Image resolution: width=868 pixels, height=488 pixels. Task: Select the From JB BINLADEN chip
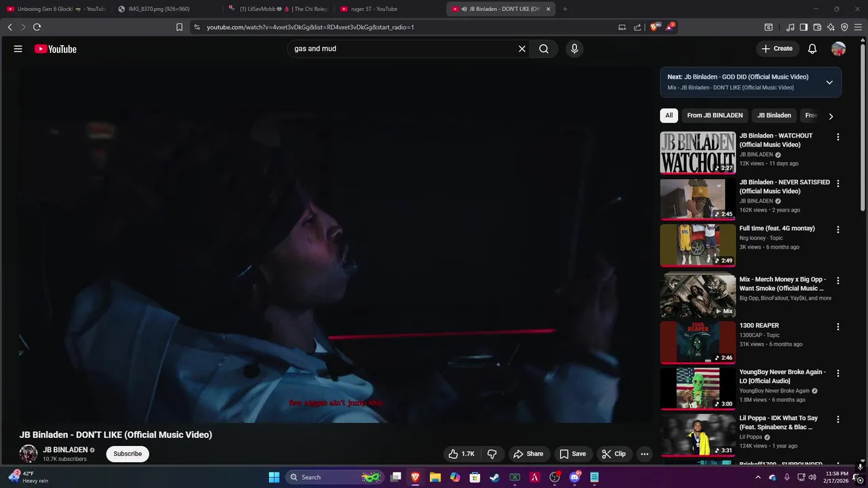(715, 115)
